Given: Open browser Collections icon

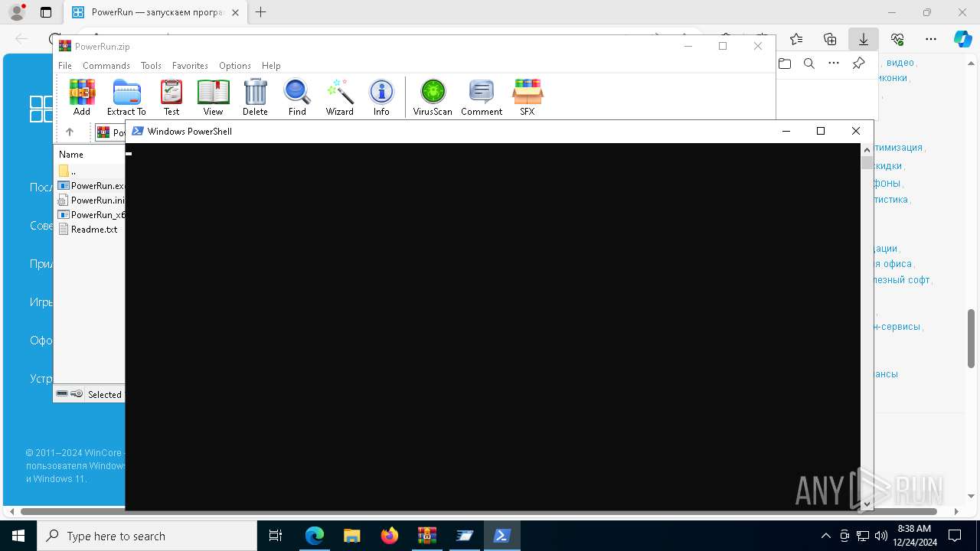Looking at the screenshot, I should 830,38.
